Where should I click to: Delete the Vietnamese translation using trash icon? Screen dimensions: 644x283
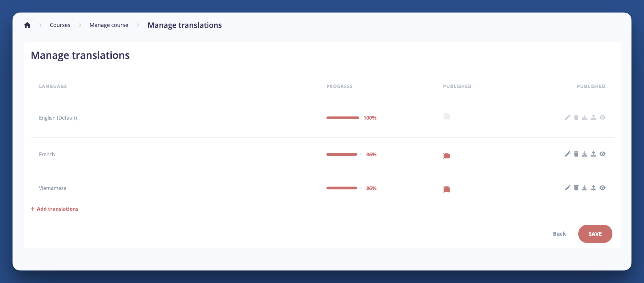pyautogui.click(x=576, y=188)
